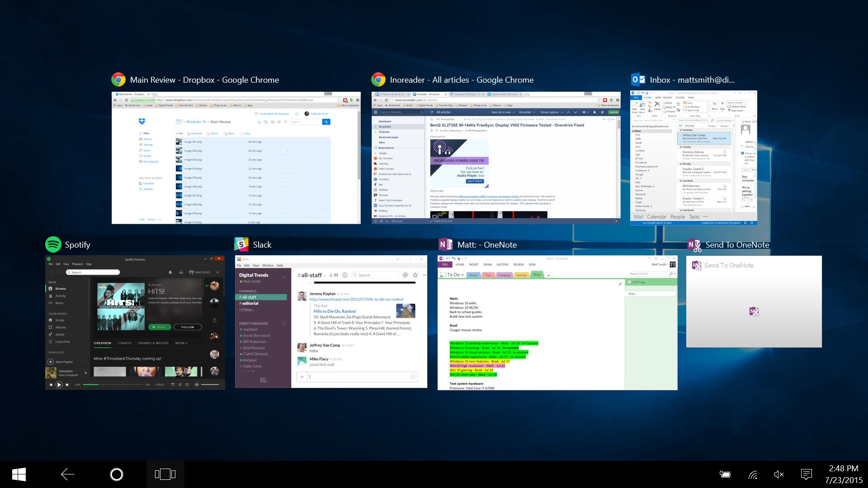Click the Slack app logo in Task View
868x488 pixels.
(x=241, y=244)
